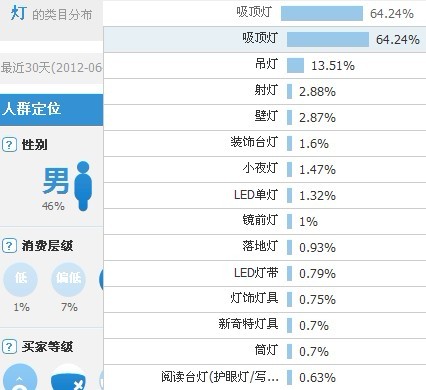
Task: Click the blue male figure icon
Action: 83,186
